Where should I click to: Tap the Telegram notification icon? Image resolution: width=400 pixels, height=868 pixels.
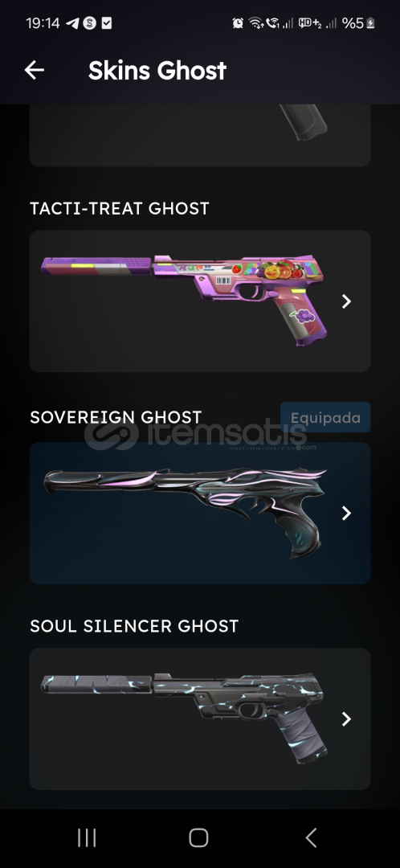(x=72, y=23)
